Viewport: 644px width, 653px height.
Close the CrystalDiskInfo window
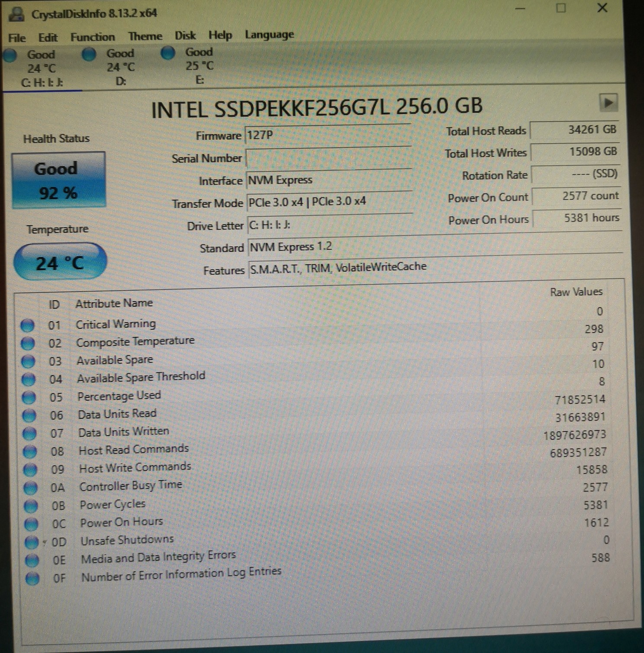coord(602,8)
